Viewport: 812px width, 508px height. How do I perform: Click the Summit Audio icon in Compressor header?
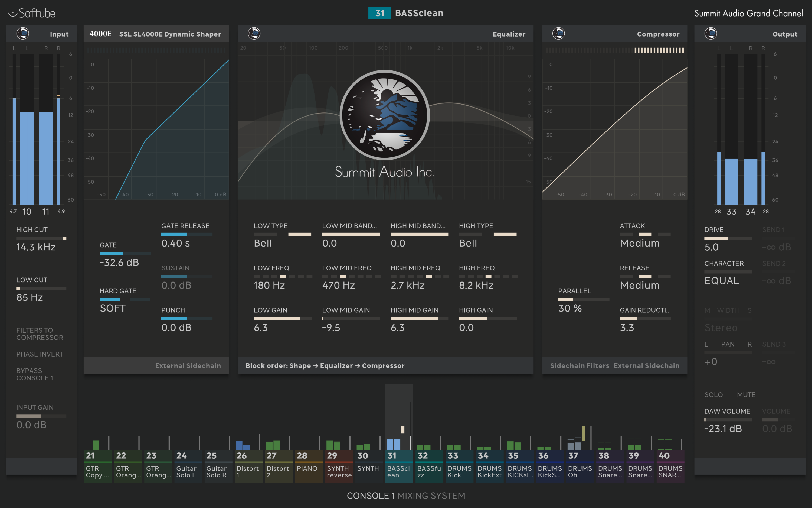(559, 34)
